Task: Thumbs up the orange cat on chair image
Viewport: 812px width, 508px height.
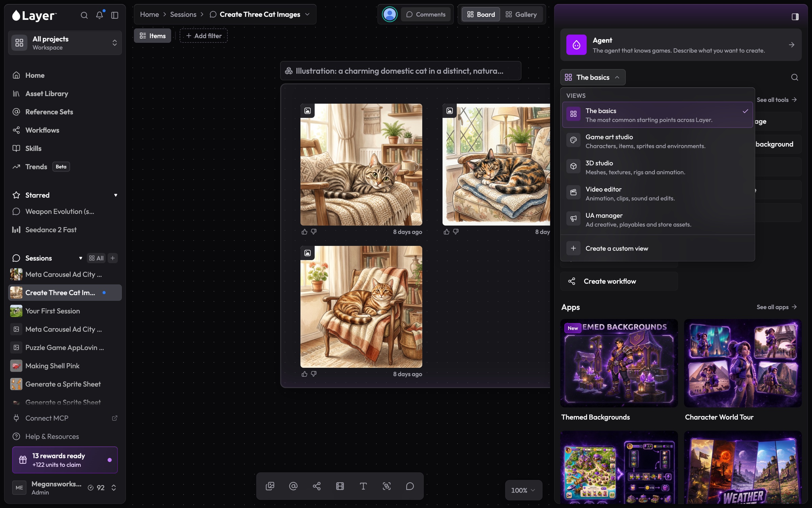Action: click(304, 374)
